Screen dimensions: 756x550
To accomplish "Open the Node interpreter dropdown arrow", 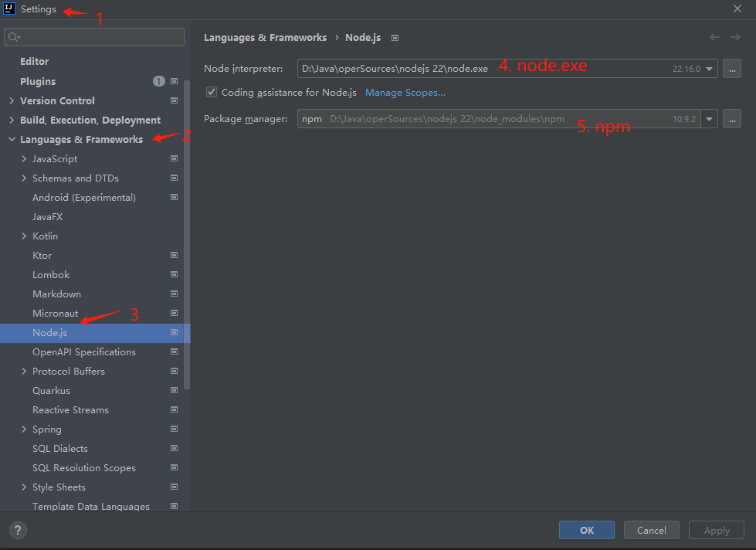I will coord(709,69).
